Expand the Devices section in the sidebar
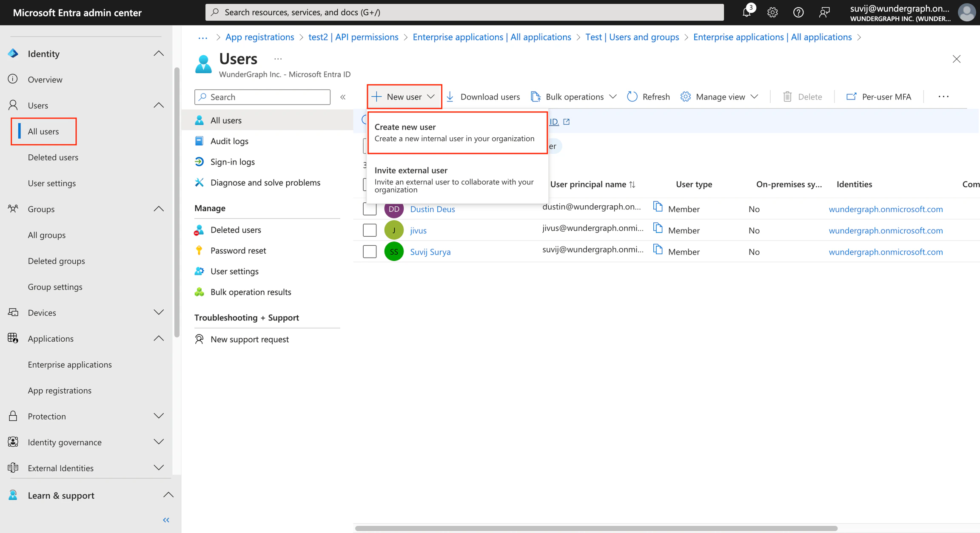 (159, 312)
